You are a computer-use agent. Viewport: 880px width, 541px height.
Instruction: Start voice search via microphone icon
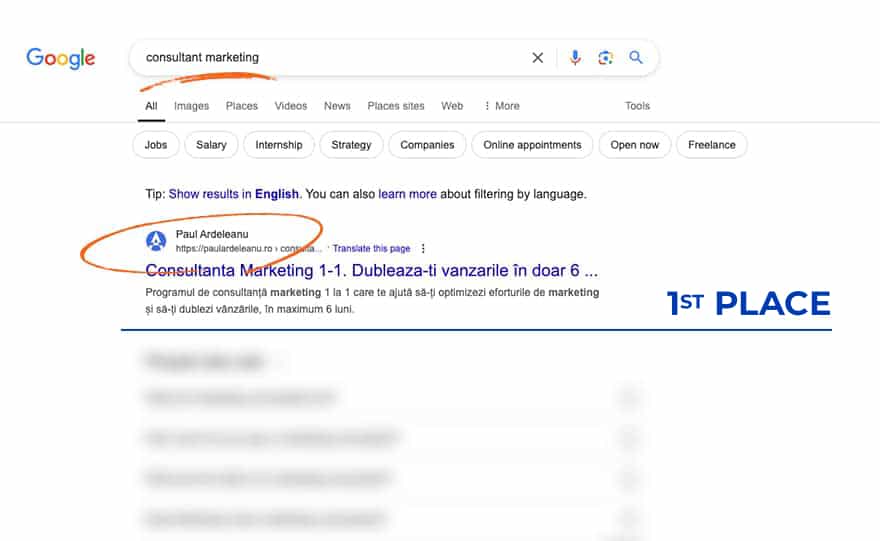[575, 57]
